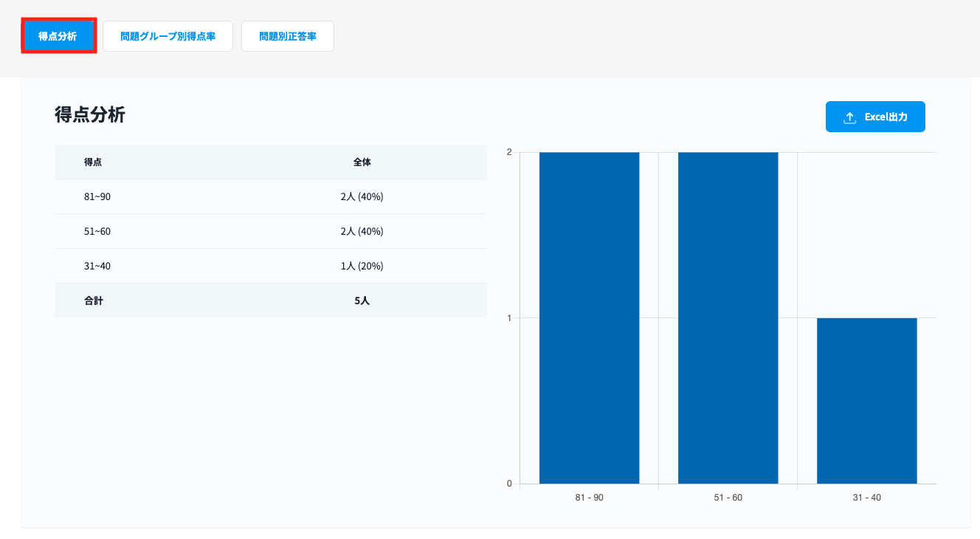The height and width of the screenshot is (539, 980).
Task: Click the upload icon in Excel出力
Action: [x=849, y=117]
